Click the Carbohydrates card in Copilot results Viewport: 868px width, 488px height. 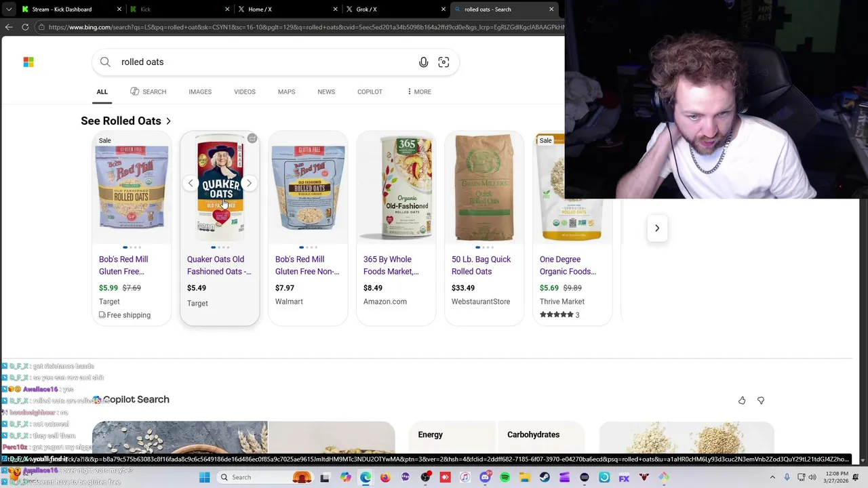pos(540,435)
